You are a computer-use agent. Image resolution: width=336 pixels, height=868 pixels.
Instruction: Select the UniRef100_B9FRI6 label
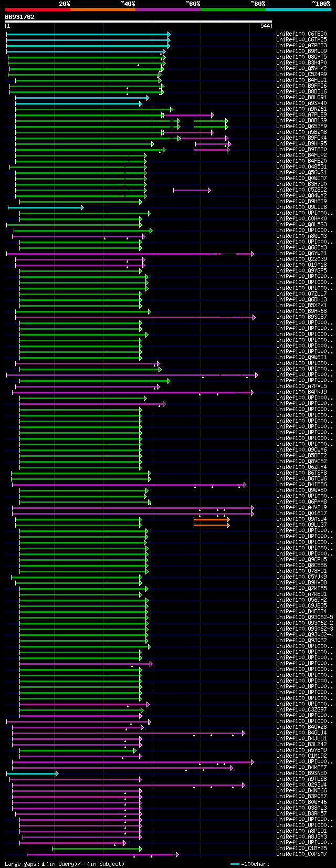click(301, 86)
